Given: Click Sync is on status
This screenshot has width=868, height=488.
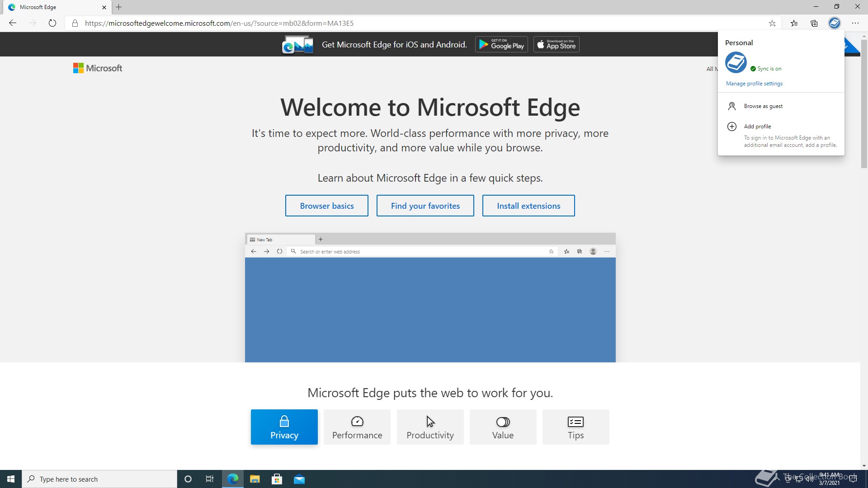Looking at the screenshot, I should 766,69.
